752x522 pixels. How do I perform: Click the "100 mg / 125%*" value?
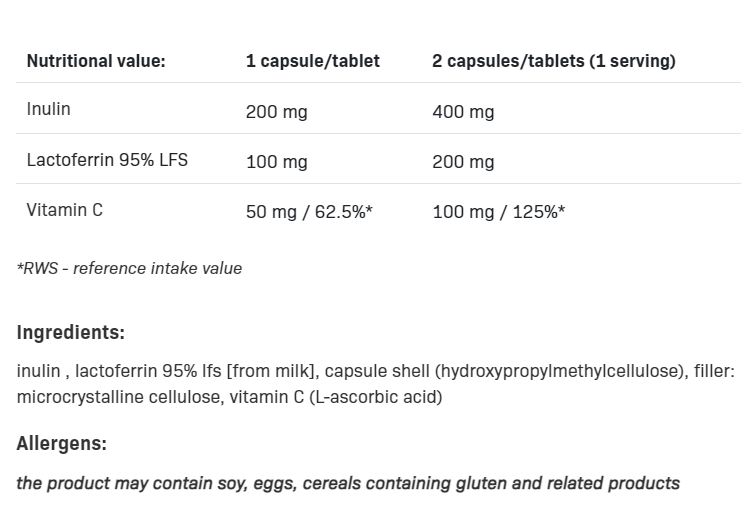499,212
